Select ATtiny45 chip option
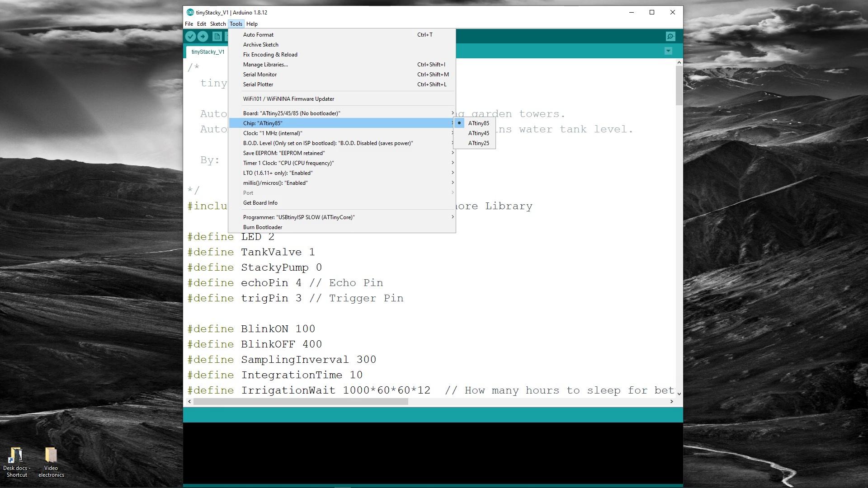Image resolution: width=868 pixels, height=488 pixels. click(478, 133)
